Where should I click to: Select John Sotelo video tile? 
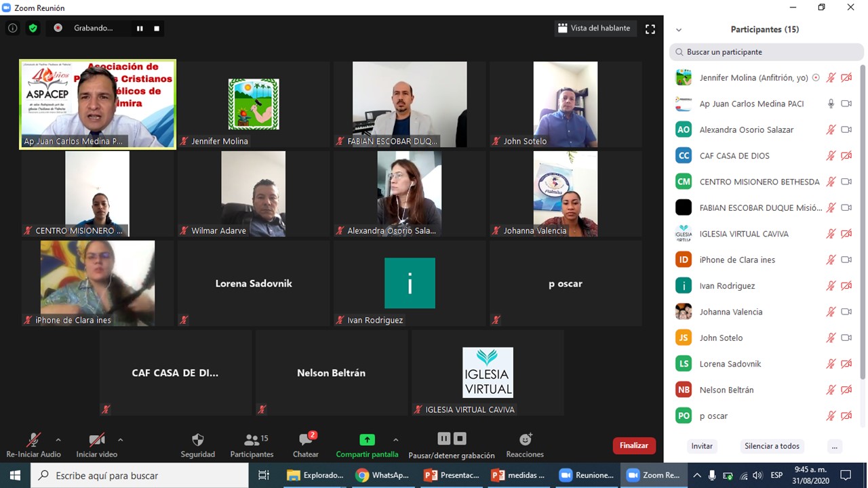(566, 104)
